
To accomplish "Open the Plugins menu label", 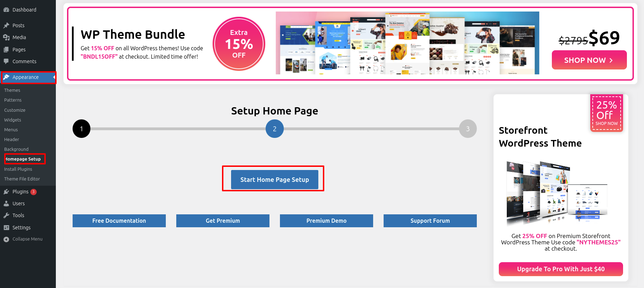I will 21,192.
